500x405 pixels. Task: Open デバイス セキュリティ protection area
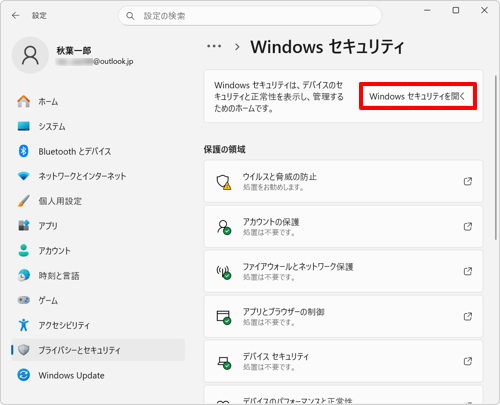343,361
